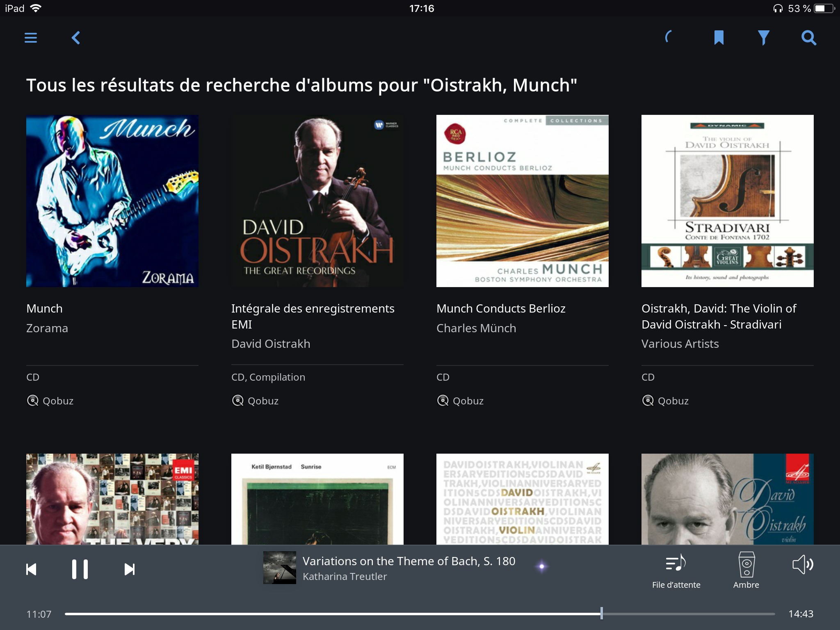Open artist David Oistrakh under EMI album
The height and width of the screenshot is (630, 840).
point(271,344)
